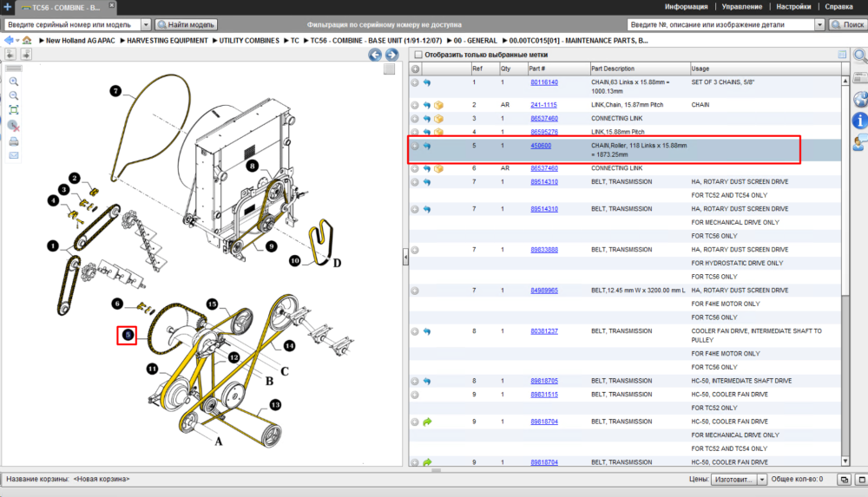Click the gray square toggle at the diagram corner

[389, 69]
